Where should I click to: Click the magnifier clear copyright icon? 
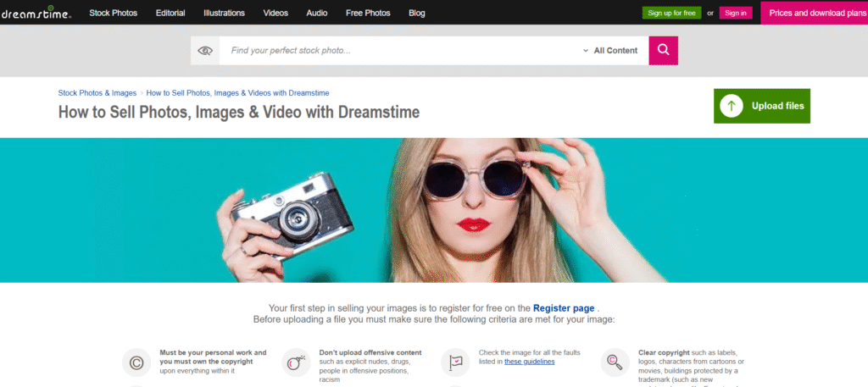click(615, 362)
